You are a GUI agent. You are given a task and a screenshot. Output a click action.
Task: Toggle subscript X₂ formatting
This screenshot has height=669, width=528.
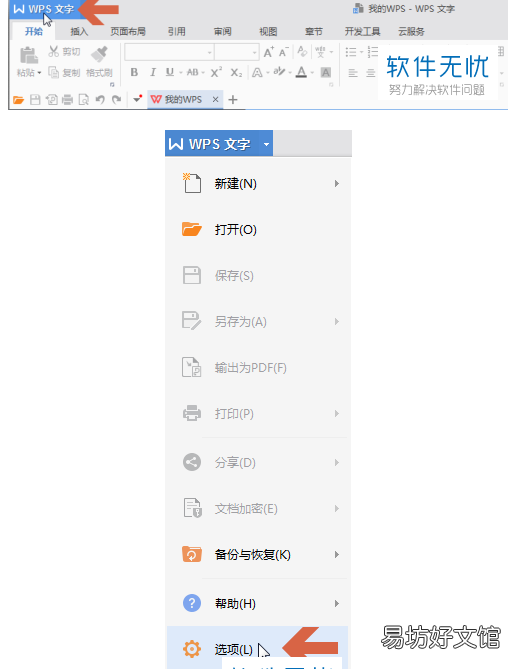click(236, 73)
